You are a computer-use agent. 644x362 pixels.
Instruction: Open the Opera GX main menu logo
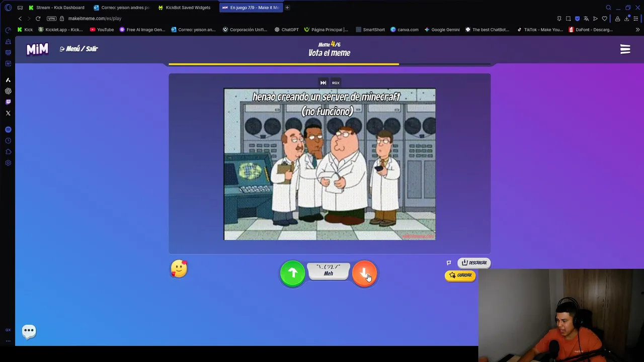8,8
